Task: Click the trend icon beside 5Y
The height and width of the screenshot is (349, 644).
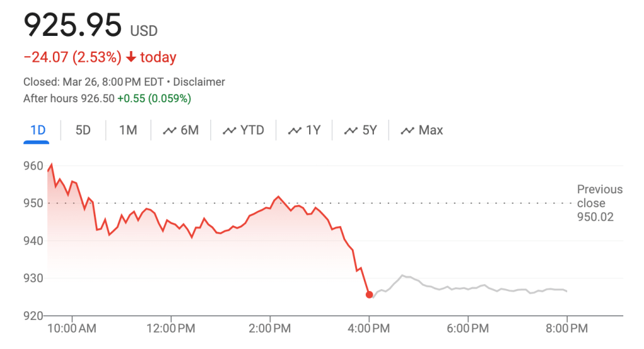Action: (x=351, y=131)
